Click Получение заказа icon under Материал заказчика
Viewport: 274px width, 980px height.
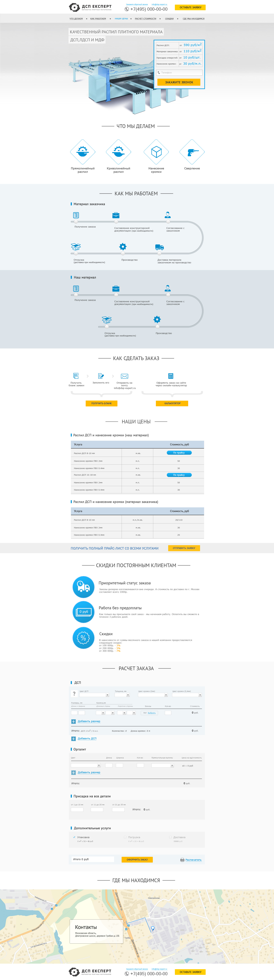click(x=76, y=215)
